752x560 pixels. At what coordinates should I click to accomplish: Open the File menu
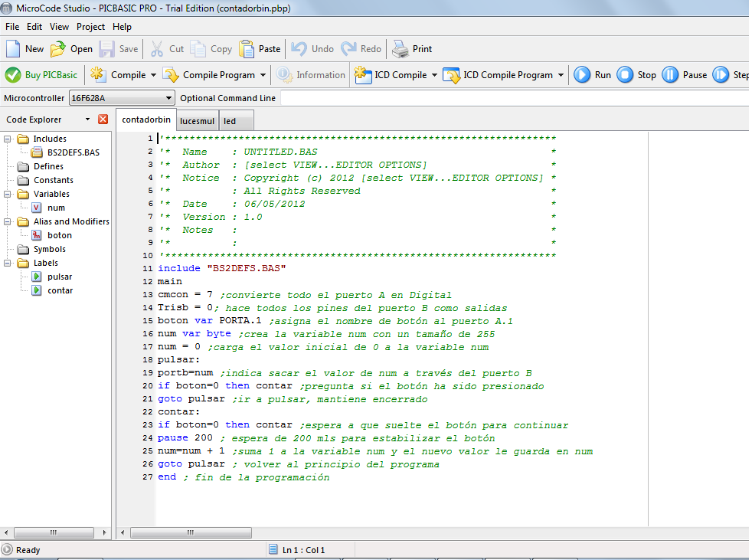pyautogui.click(x=12, y=27)
